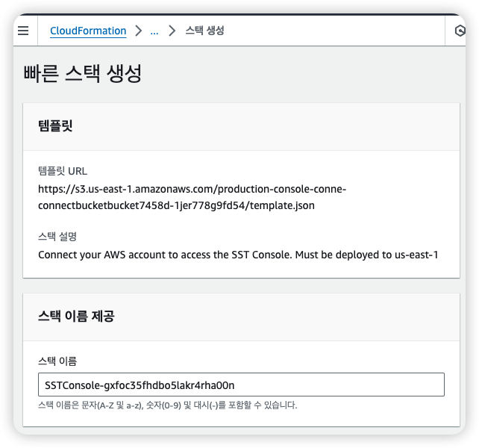Click the 템플릿 URL label
479x448 pixels.
[x=63, y=171]
